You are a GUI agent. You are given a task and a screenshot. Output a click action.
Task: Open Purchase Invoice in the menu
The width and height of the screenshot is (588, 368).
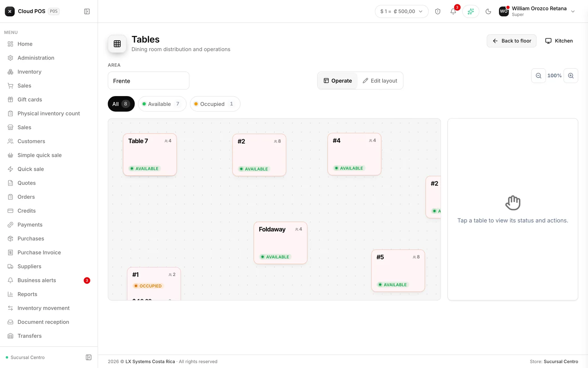(49, 252)
